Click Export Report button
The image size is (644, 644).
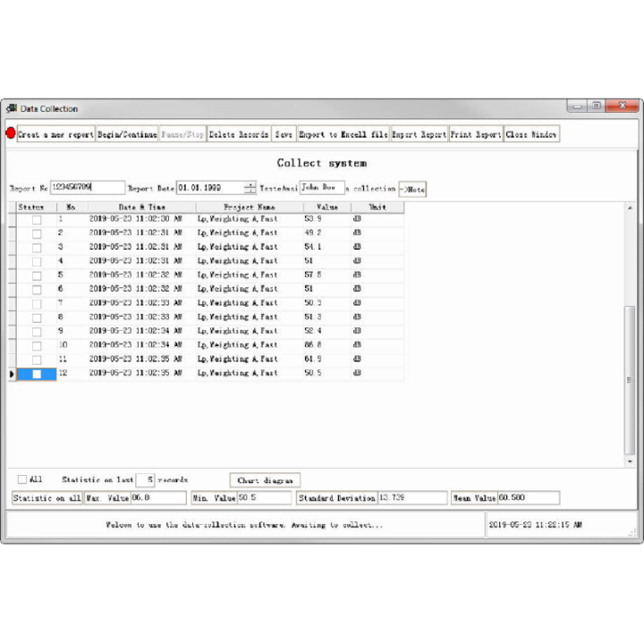pos(419,134)
